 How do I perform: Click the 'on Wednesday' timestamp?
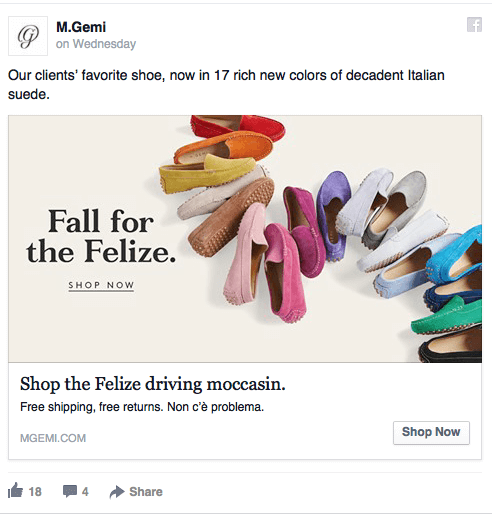coord(96,44)
